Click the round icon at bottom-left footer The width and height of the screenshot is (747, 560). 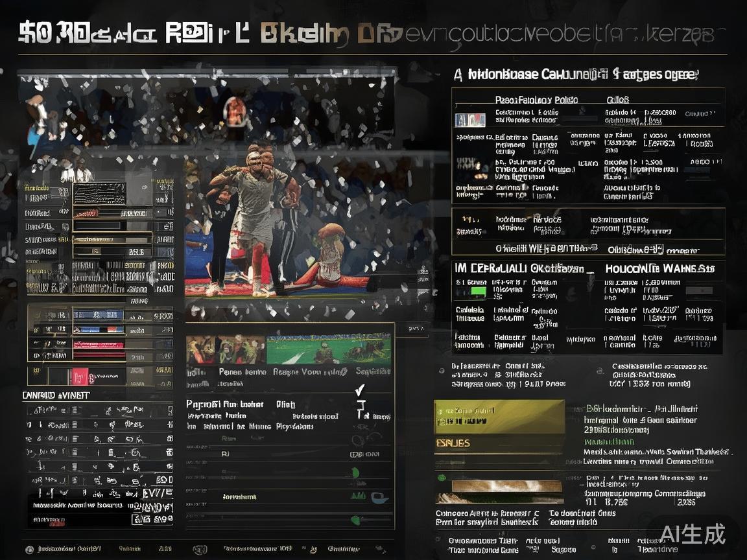coord(29,549)
